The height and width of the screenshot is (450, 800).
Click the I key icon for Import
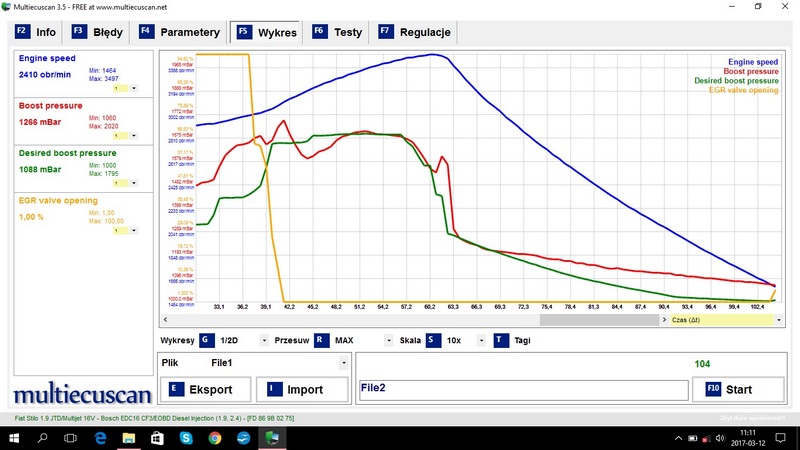[274, 389]
